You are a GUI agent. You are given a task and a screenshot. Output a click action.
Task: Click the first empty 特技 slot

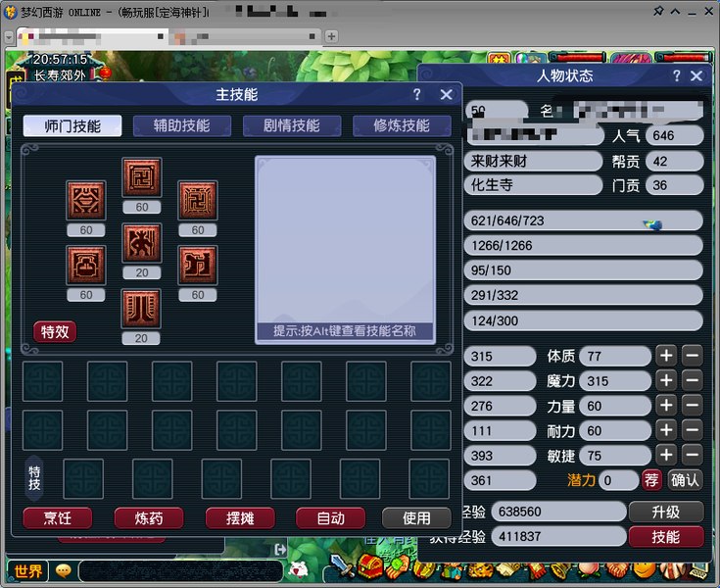coord(83,478)
